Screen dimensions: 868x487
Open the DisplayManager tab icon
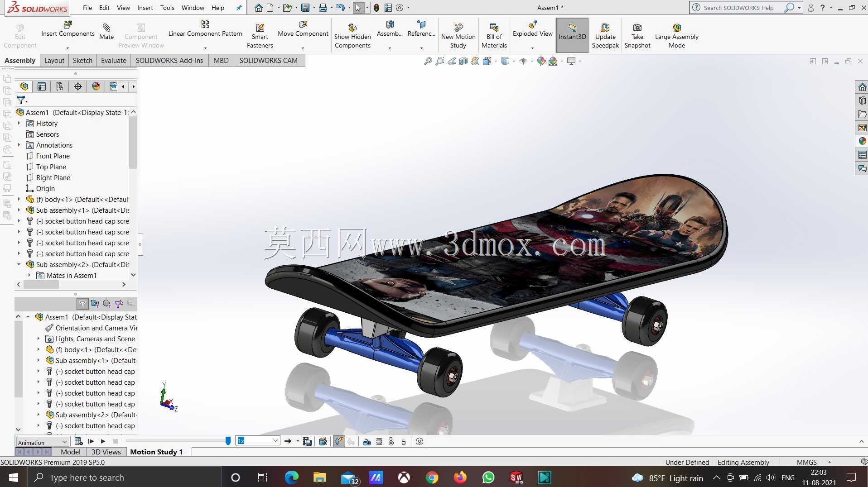(96, 86)
